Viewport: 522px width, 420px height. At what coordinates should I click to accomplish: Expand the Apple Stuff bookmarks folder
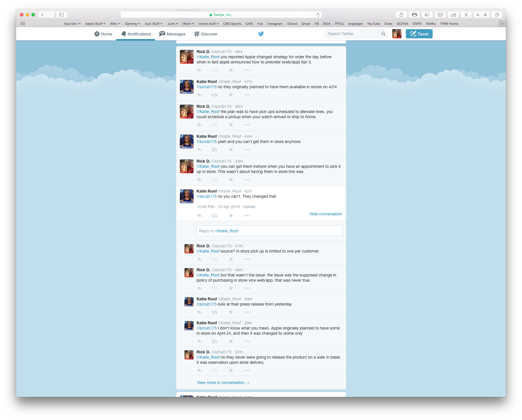tap(95, 24)
